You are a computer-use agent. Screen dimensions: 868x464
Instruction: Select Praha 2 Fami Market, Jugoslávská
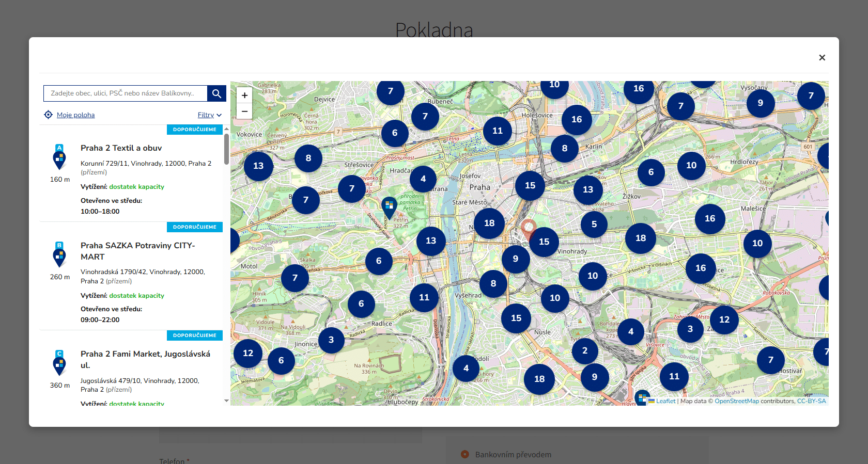click(x=145, y=360)
